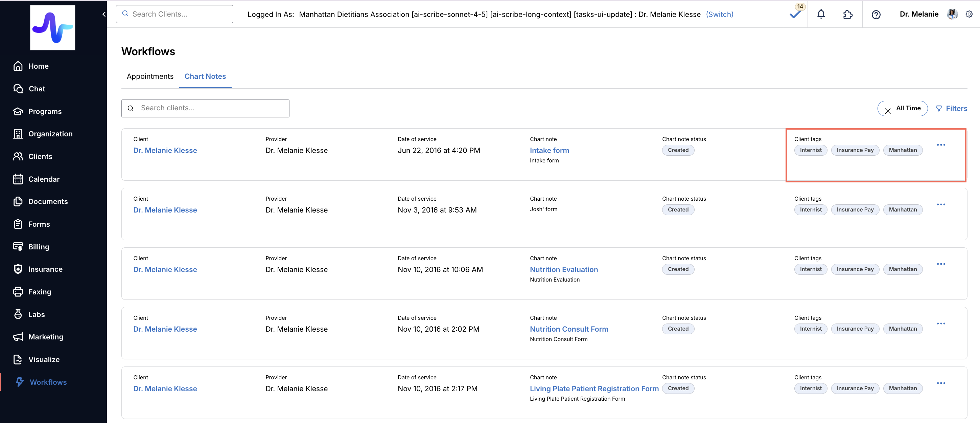Image resolution: width=980 pixels, height=423 pixels.
Task: Open the settings gear icon next to Dr. Melanie
Action: click(969, 14)
